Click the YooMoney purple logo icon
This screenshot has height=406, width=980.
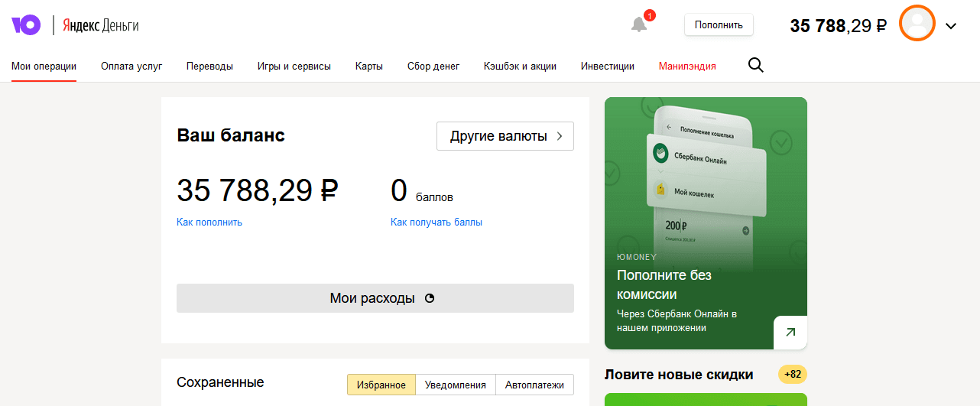(x=25, y=25)
